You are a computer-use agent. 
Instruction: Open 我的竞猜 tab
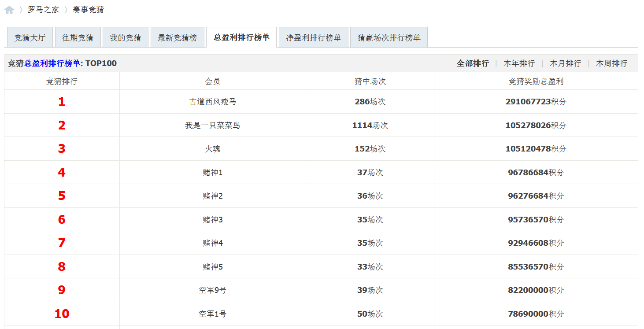click(x=126, y=38)
